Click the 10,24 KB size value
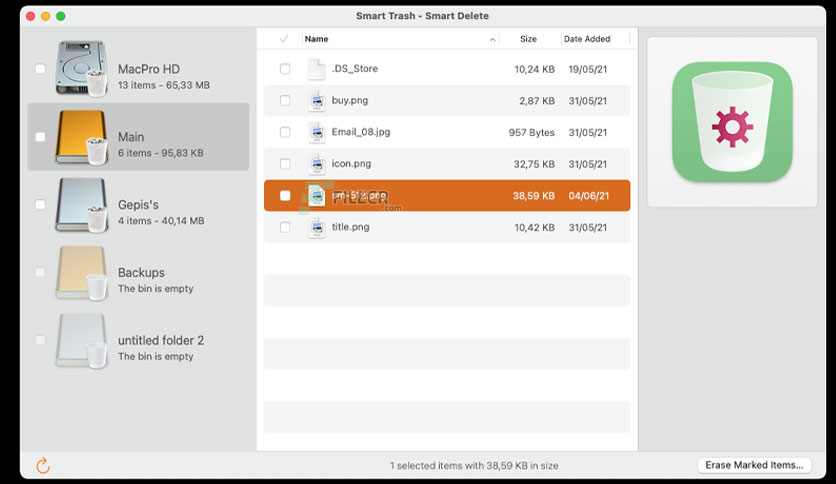Image resolution: width=836 pixels, height=484 pixels. coord(534,69)
